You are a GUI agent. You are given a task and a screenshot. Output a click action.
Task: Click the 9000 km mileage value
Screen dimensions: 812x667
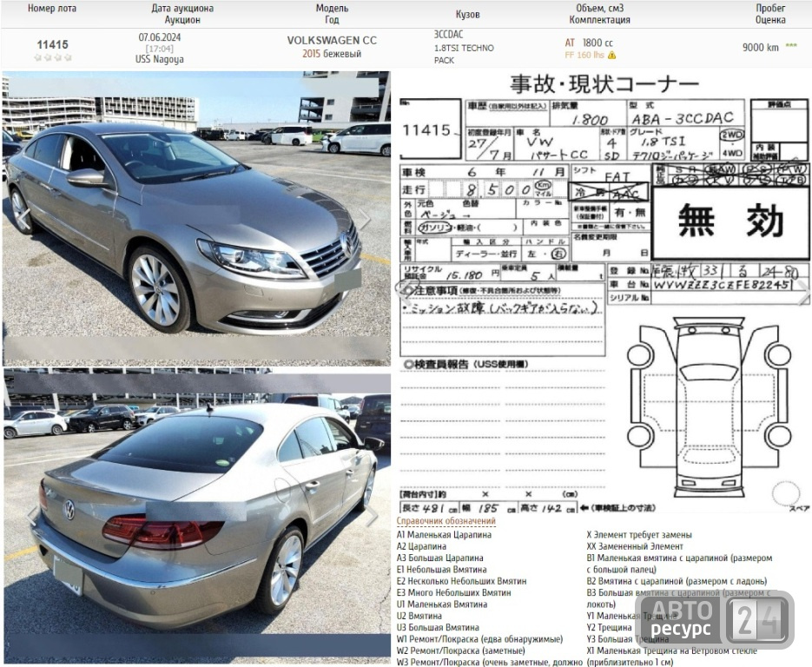tap(761, 47)
